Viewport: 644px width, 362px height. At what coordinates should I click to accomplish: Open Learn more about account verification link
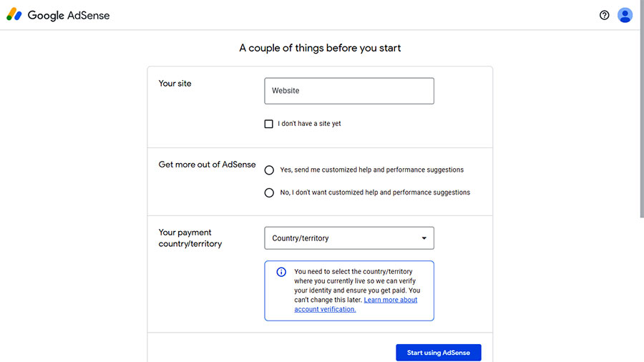(x=356, y=305)
